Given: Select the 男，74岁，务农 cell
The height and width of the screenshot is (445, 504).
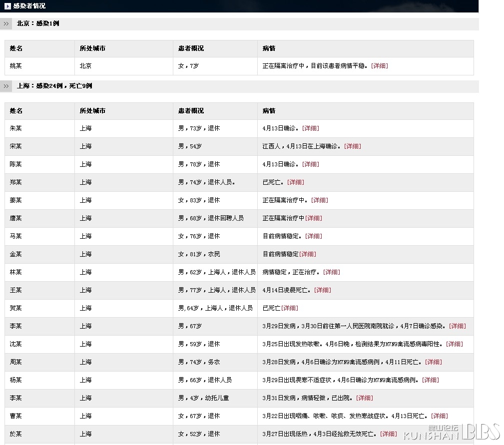Looking at the screenshot, I should [x=215, y=362].
